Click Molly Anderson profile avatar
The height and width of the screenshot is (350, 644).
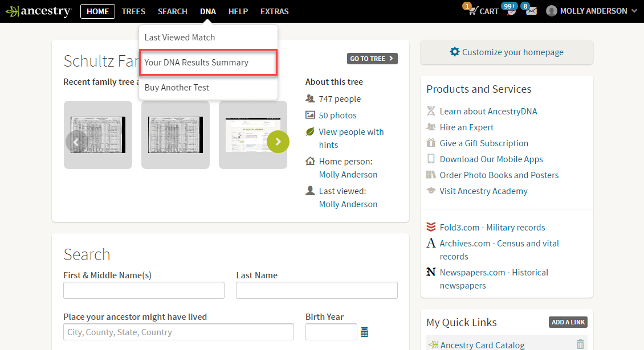click(552, 11)
